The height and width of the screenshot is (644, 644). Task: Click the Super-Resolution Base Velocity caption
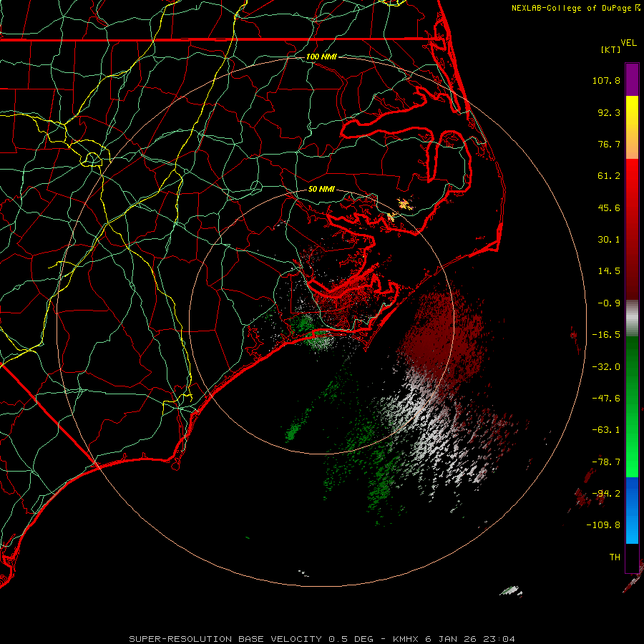[322, 639]
